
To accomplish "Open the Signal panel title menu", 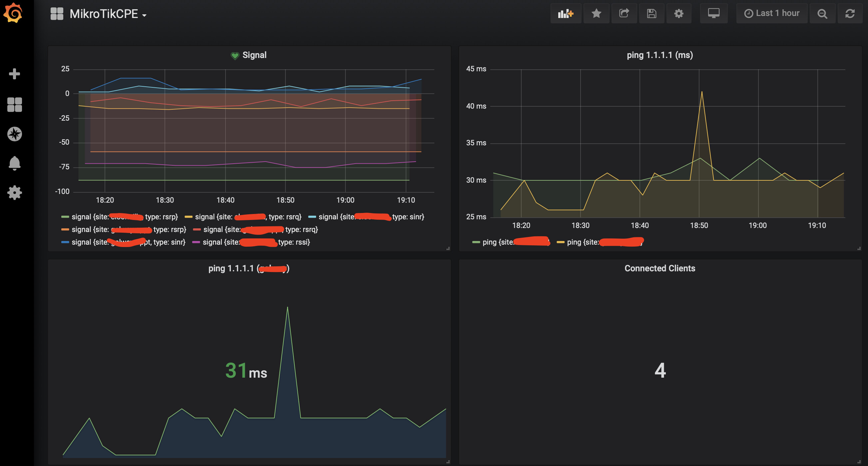I will pos(254,55).
